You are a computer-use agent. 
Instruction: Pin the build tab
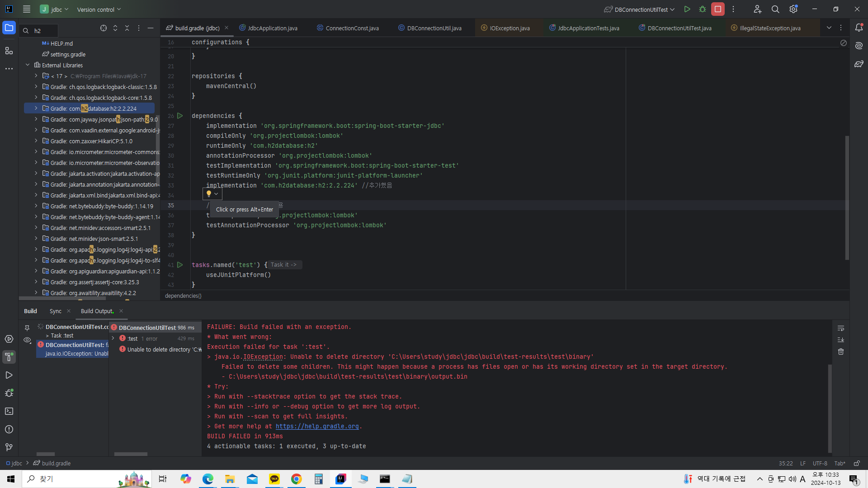(27, 328)
